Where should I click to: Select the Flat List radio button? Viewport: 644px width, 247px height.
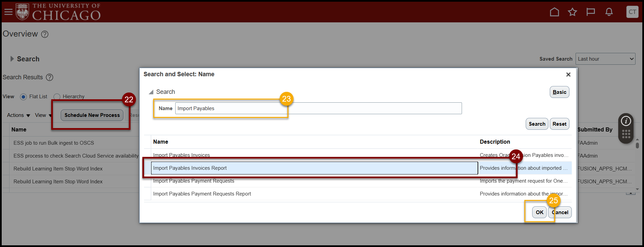(x=23, y=97)
